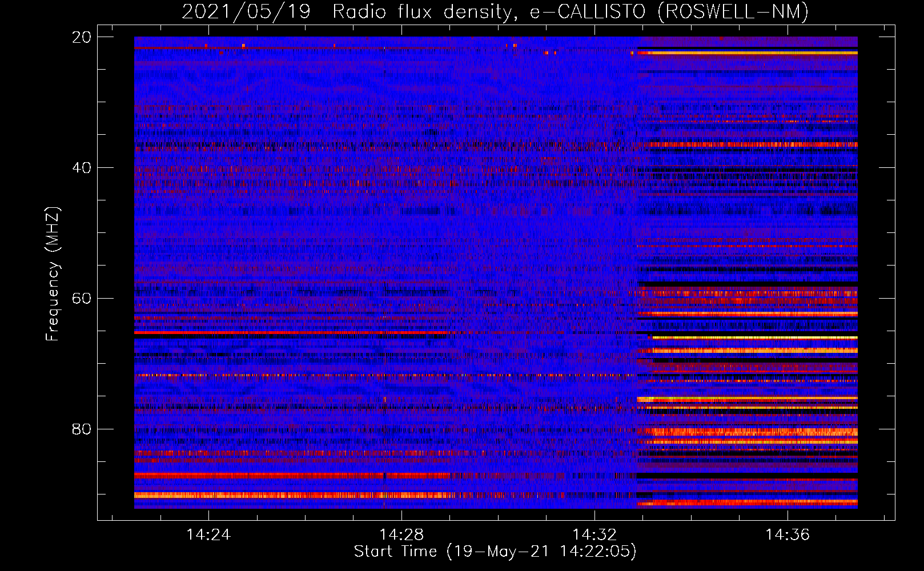Select the 'Frequency (MHZ)' y-axis label
This screenshot has width=924, height=571.
[53, 274]
